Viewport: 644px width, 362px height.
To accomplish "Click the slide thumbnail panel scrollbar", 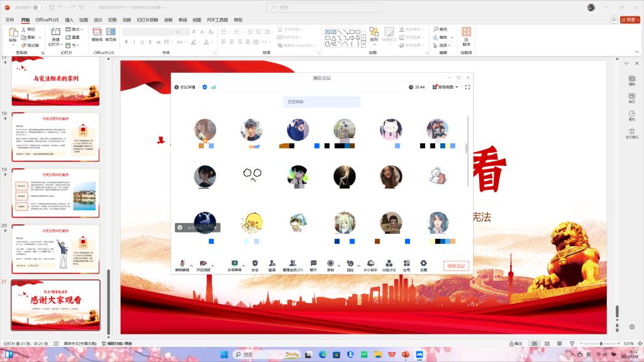I will coord(108,302).
